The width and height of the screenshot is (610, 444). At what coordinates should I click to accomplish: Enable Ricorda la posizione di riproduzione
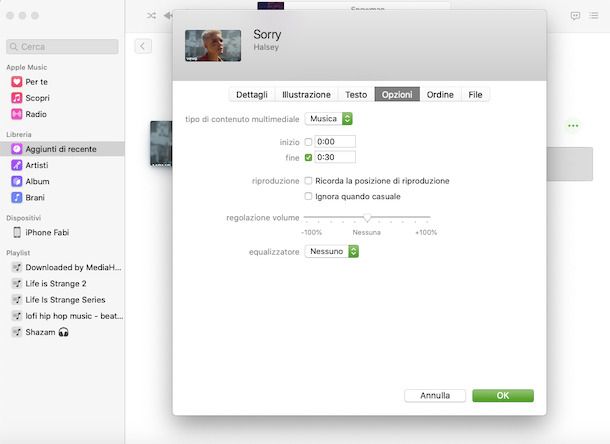coord(308,181)
